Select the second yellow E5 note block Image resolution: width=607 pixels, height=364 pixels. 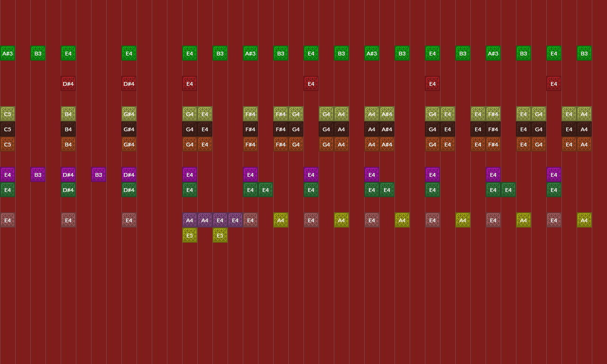tap(220, 235)
